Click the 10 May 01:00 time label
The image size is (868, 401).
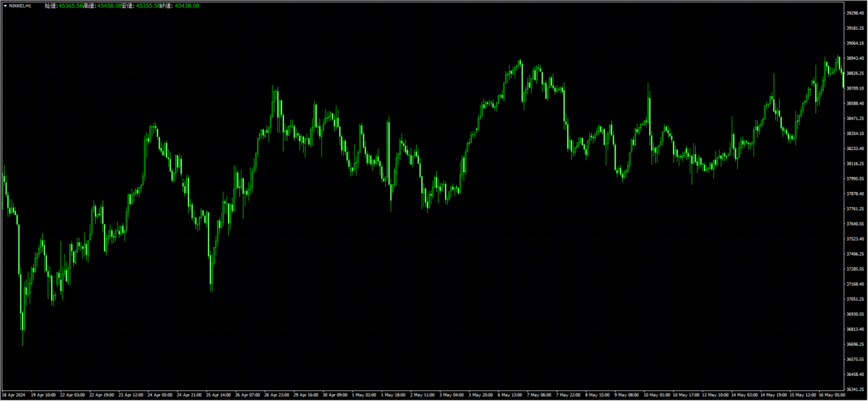click(x=656, y=394)
